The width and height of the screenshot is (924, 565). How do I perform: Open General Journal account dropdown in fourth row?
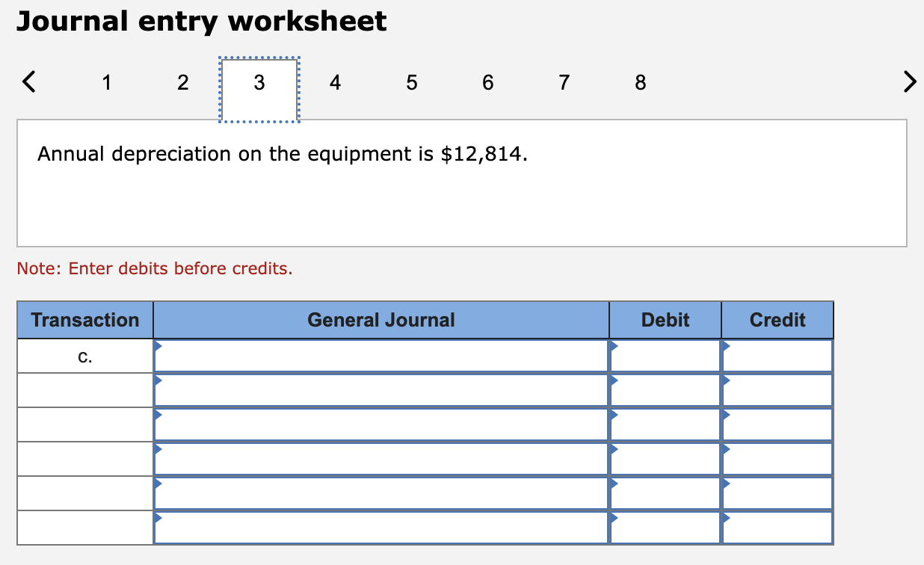tap(381, 459)
